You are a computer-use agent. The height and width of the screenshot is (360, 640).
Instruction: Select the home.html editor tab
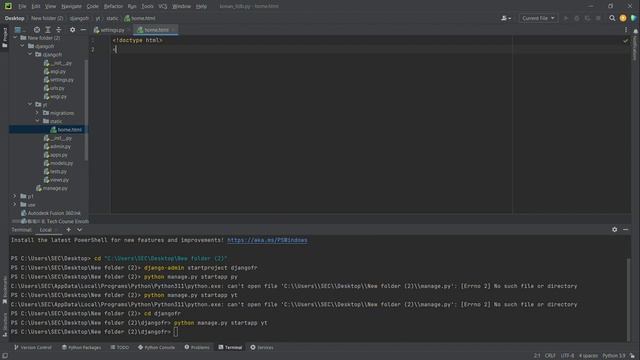point(156,30)
